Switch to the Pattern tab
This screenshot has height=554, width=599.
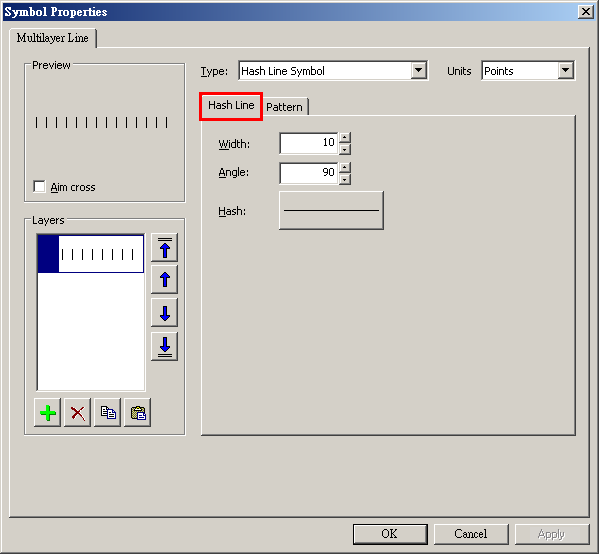click(284, 107)
